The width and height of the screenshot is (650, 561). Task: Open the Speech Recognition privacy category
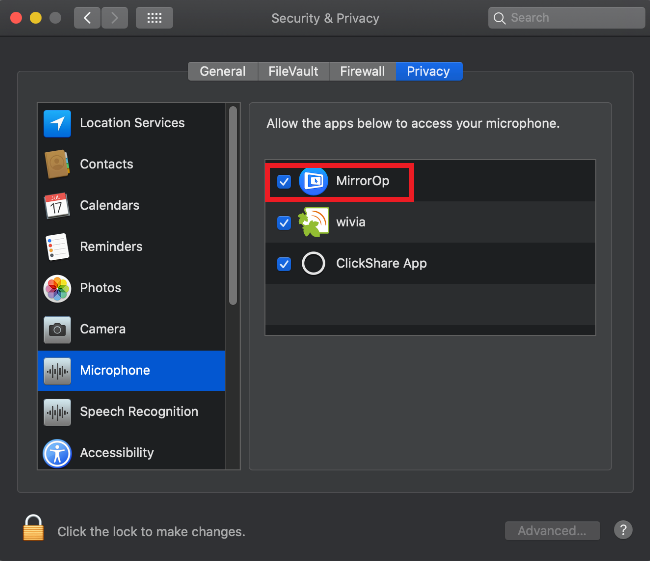click(138, 411)
